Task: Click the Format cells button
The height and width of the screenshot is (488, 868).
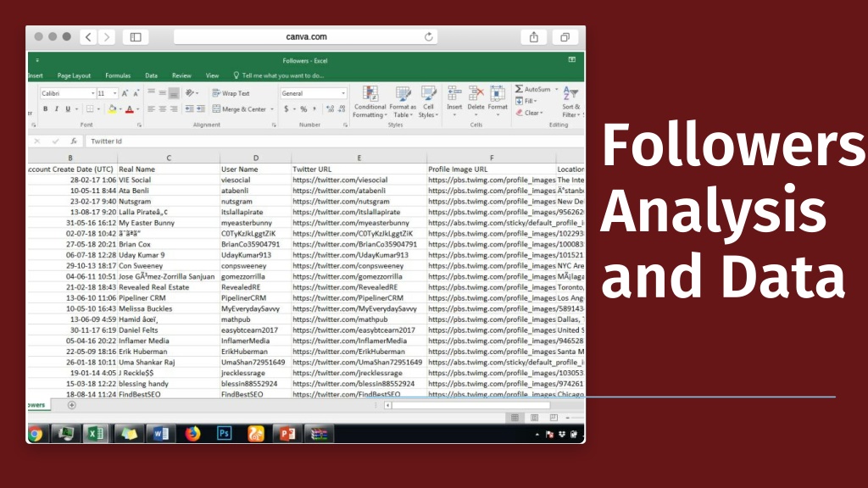Action: [497, 102]
